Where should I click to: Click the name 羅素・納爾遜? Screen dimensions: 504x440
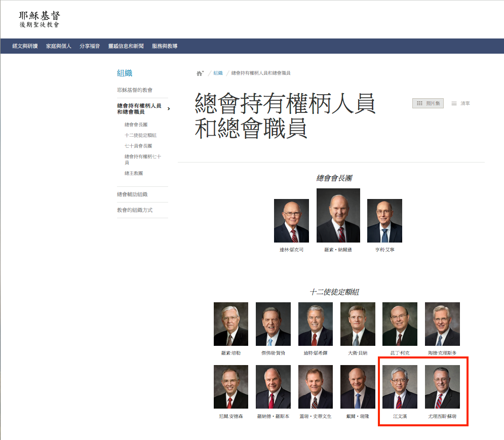338,250
